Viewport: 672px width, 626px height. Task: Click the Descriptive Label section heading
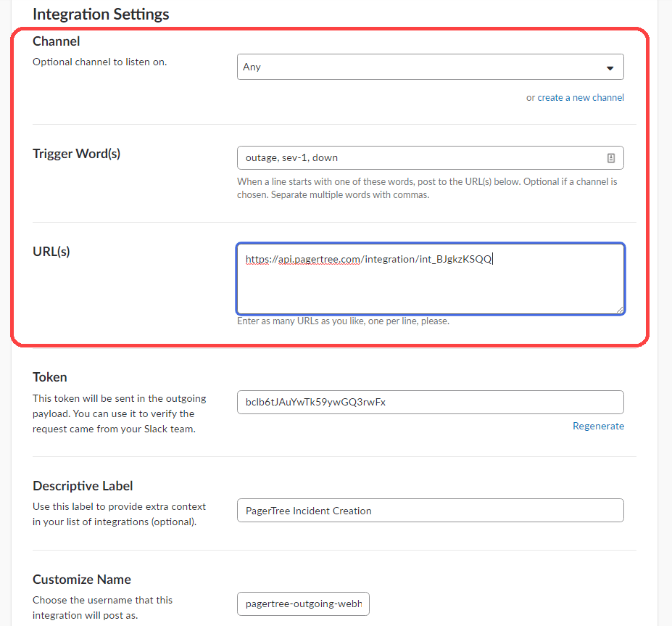(x=83, y=486)
